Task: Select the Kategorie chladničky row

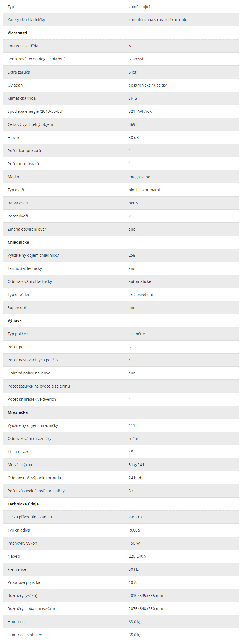Action: click(x=121, y=20)
